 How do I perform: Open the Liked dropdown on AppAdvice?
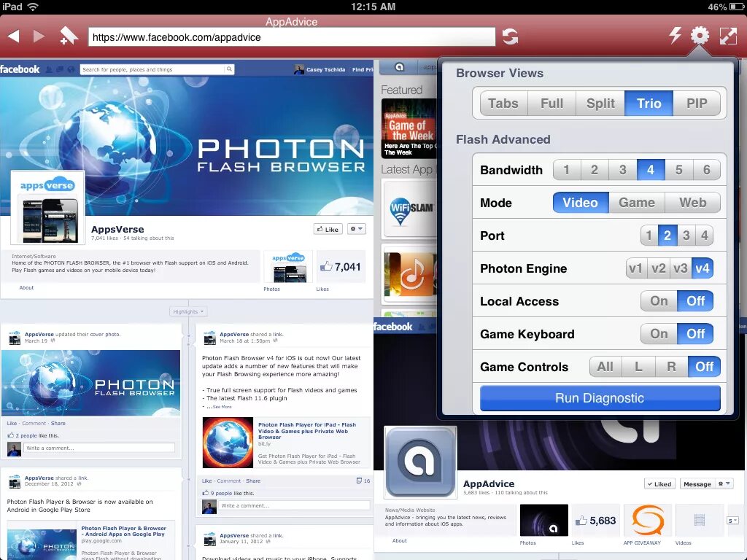(x=659, y=484)
